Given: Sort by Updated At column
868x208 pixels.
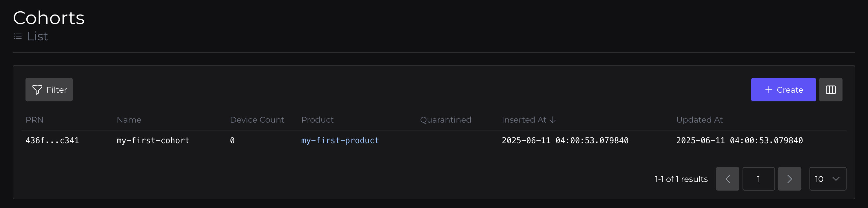Looking at the screenshot, I should tap(699, 120).
